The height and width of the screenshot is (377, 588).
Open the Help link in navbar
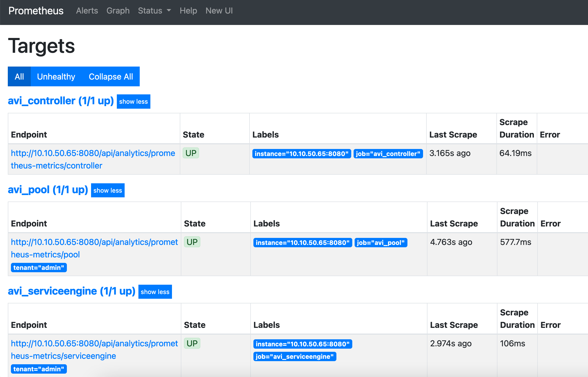point(188,11)
